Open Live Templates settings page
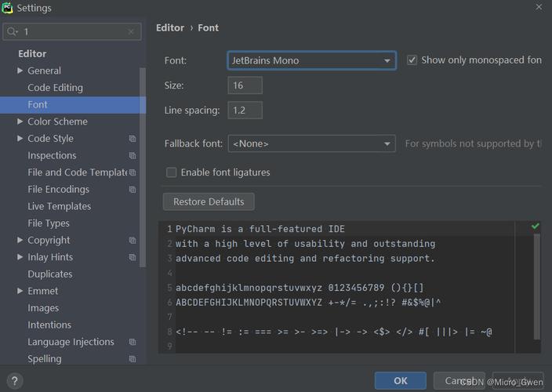 point(59,206)
